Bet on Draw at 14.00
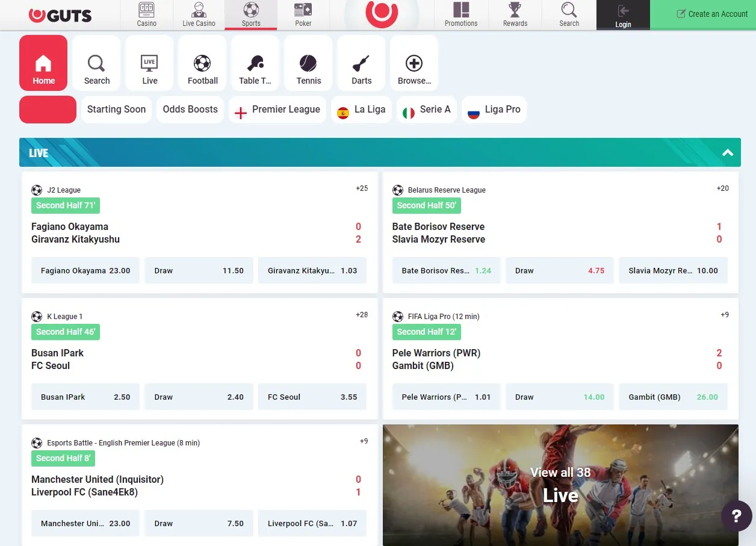This screenshot has width=756, height=546. (560, 397)
